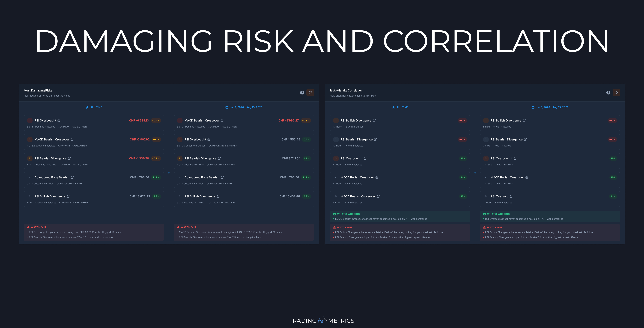Open RSI Bearish Divergence link in 2026 damaging risks
This screenshot has width=644, height=328.
pyautogui.click(x=219, y=159)
